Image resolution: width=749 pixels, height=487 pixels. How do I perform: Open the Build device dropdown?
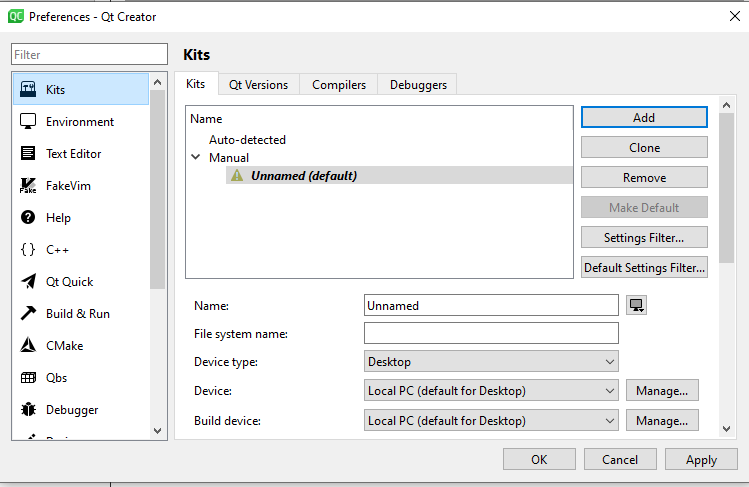click(x=491, y=421)
